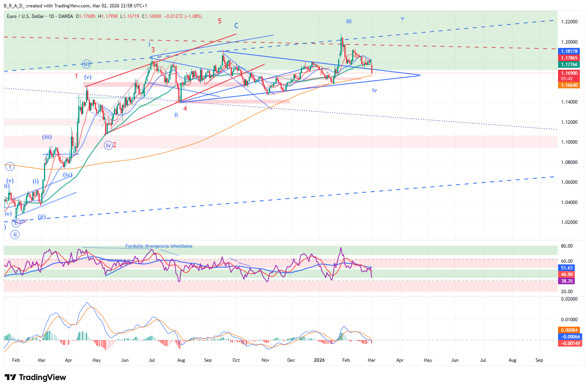The height and width of the screenshot is (389, 588).
Task: Click the current price label 1.16900
Action: 569,73
